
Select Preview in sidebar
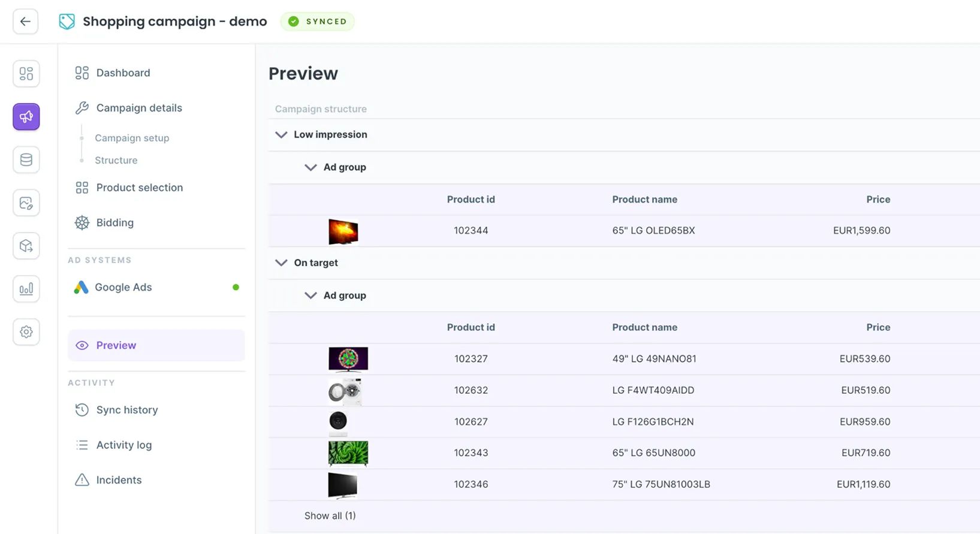tap(156, 345)
